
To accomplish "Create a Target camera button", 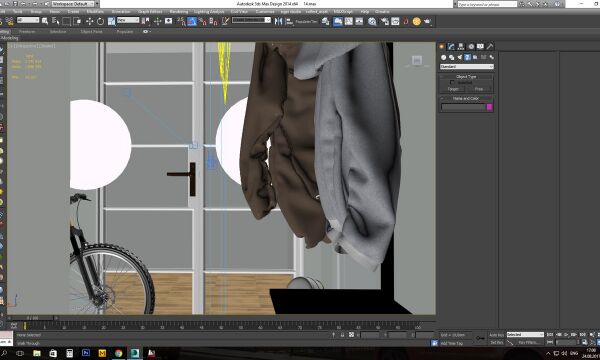I will pos(453,89).
